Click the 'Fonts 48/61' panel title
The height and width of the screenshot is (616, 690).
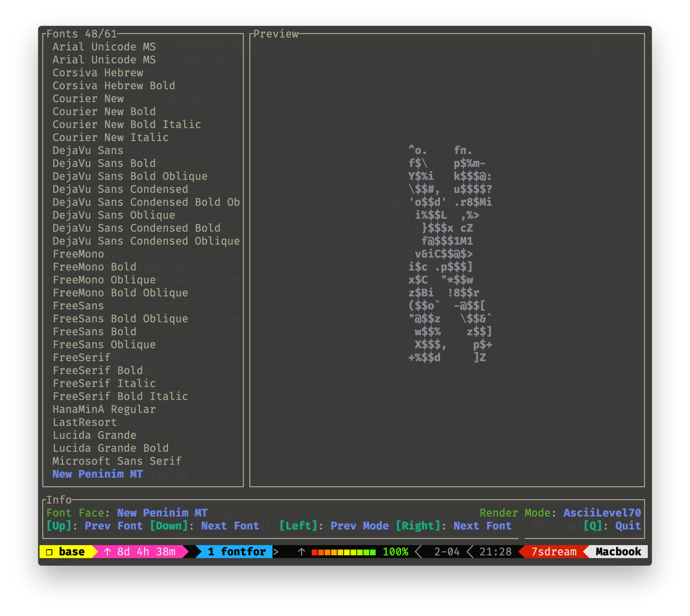(81, 34)
